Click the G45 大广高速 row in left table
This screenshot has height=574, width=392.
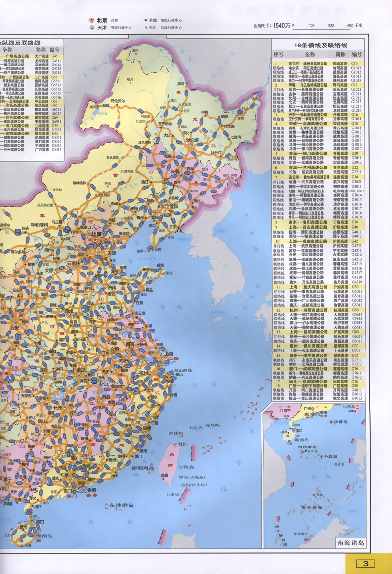(x=32, y=56)
